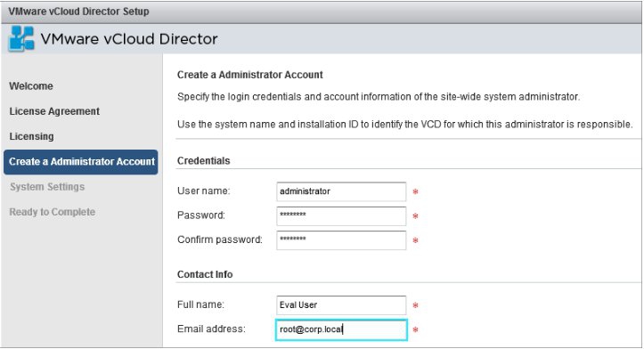Click the VMware vCloud Director Setup title bar

pos(322,12)
